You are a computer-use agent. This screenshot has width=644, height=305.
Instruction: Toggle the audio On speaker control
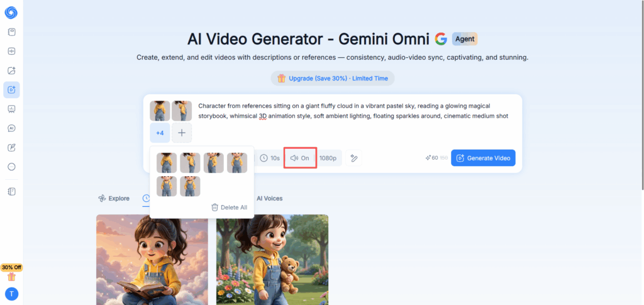click(x=300, y=158)
